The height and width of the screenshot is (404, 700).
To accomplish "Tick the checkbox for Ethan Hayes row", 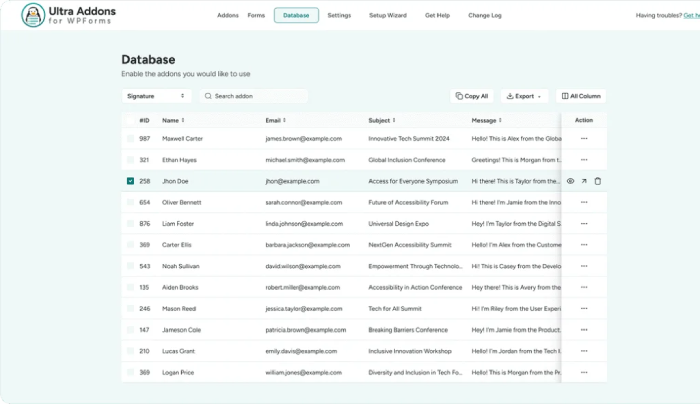I will tap(130, 160).
